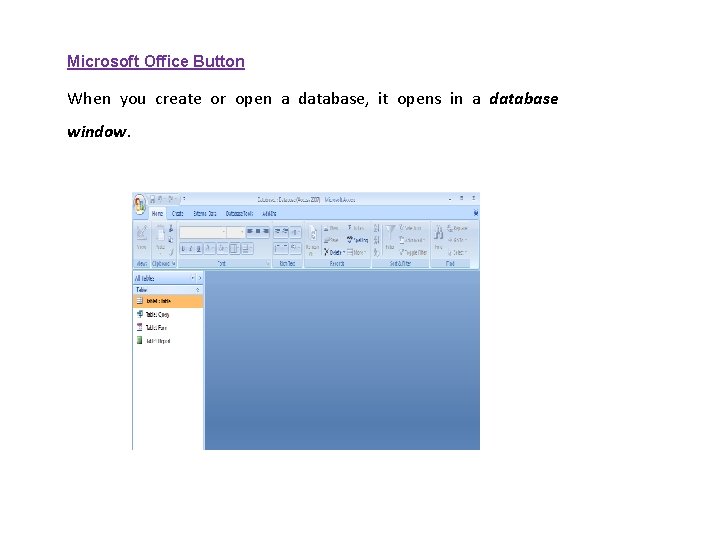Viewport: 720px width, 540px height.
Task: Toggle Underline formatting
Action: pyautogui.click(x=198, y=248)
